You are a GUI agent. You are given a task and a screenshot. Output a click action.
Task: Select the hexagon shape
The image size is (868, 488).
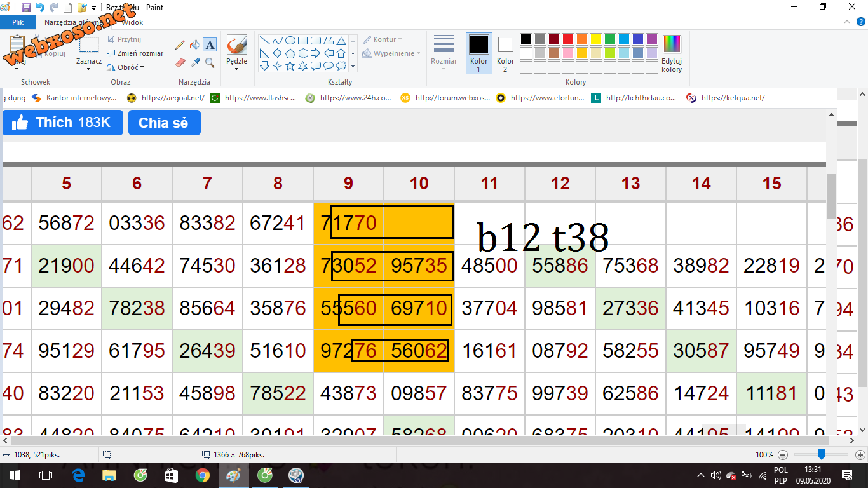click(303, 53)
